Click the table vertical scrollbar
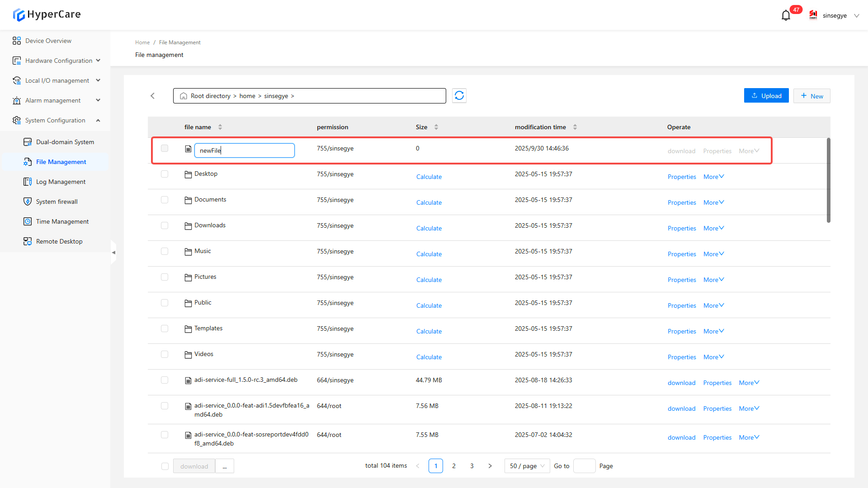 [829, 181]
